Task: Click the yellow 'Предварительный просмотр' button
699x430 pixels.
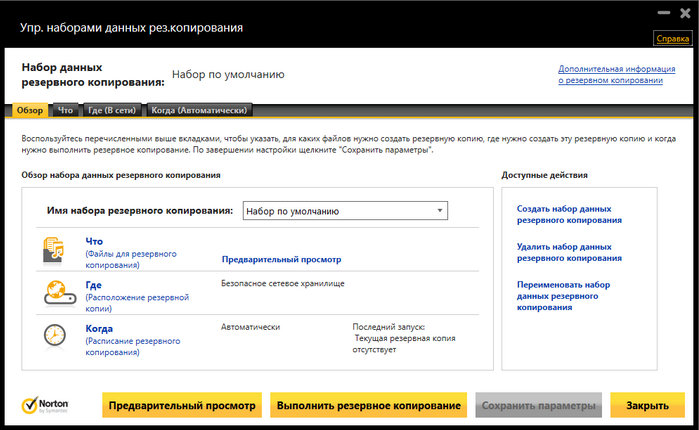Action: tap(182, 405)
